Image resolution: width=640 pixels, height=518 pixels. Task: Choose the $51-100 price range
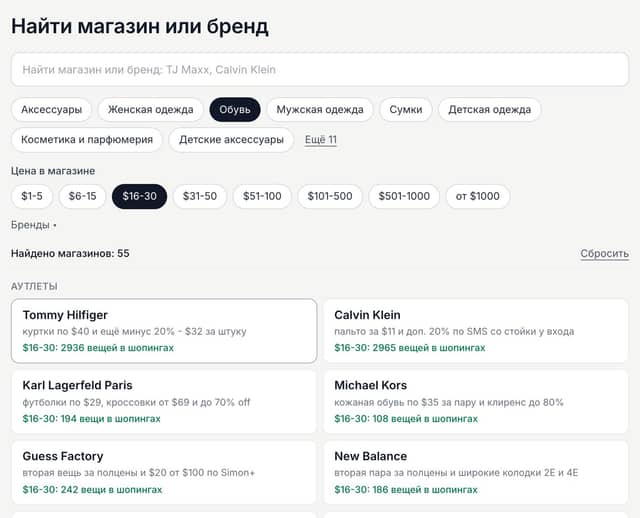(262, 196)
